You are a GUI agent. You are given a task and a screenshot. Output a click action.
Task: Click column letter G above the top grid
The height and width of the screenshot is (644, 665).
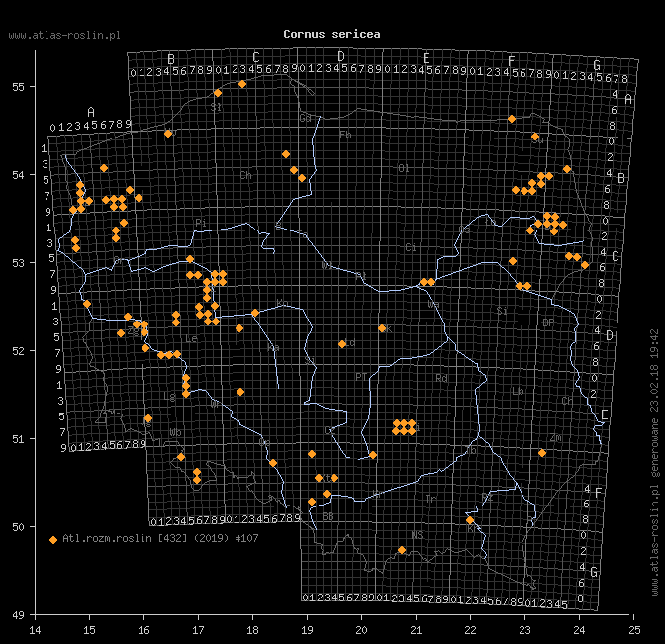tap(597, 65)
